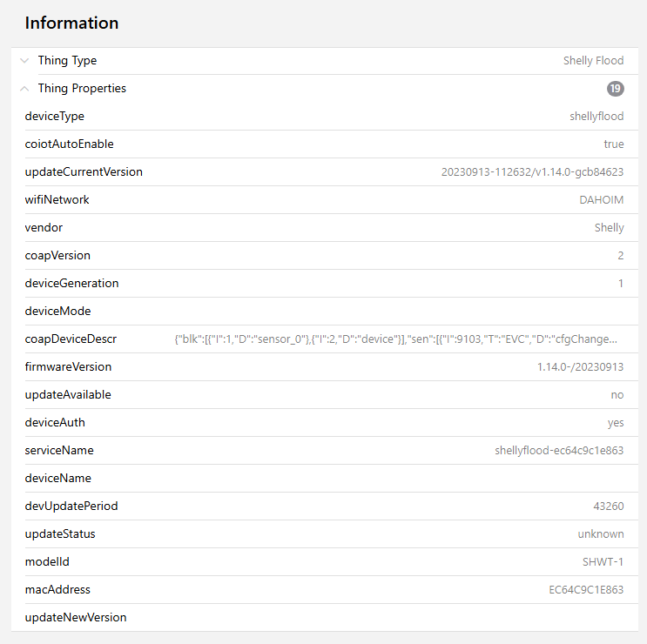Click the Shelly Flood type value
This screenshot has width=647, height=644.
click(x=593, y=61)
